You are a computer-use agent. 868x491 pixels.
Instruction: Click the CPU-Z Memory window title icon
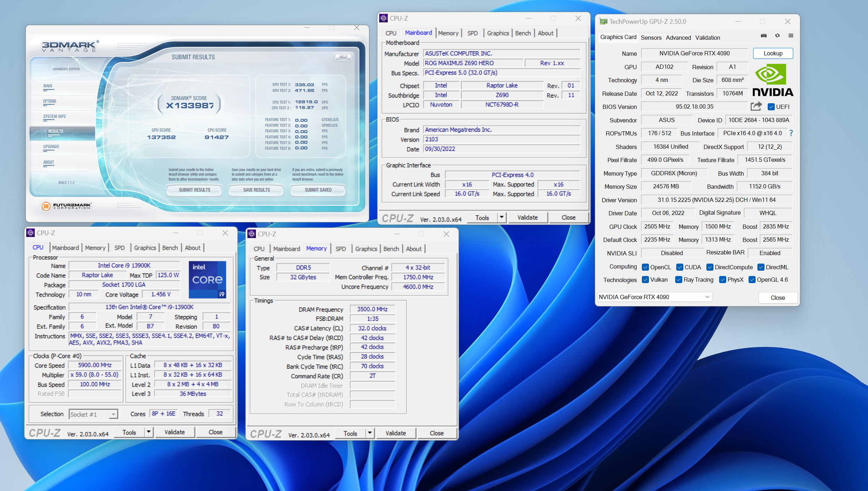point(252,234)
